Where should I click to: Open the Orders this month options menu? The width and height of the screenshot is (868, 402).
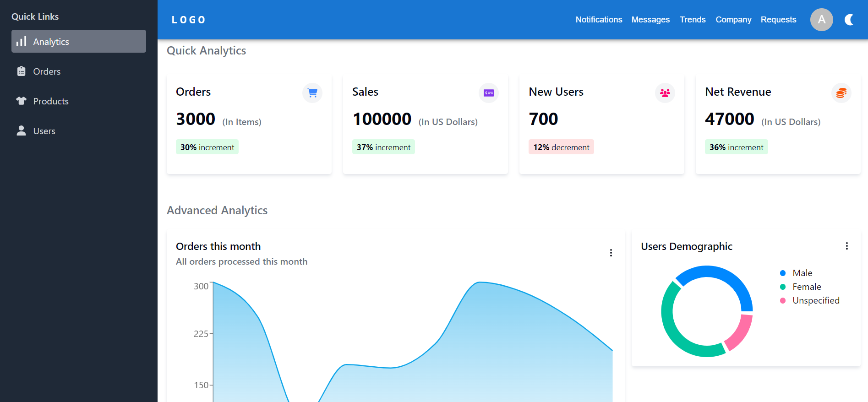tap(611, 253)
